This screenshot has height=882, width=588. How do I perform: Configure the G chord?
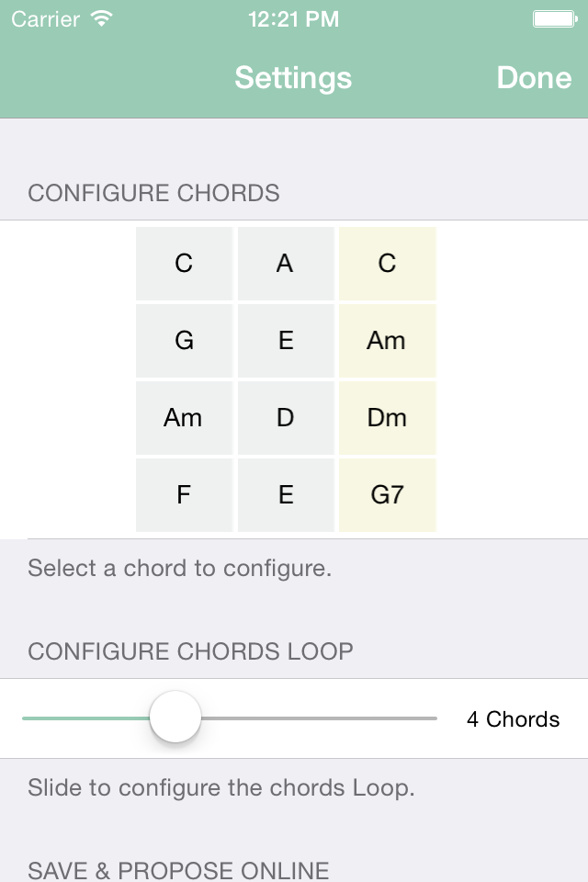click(x=184, y=340)
